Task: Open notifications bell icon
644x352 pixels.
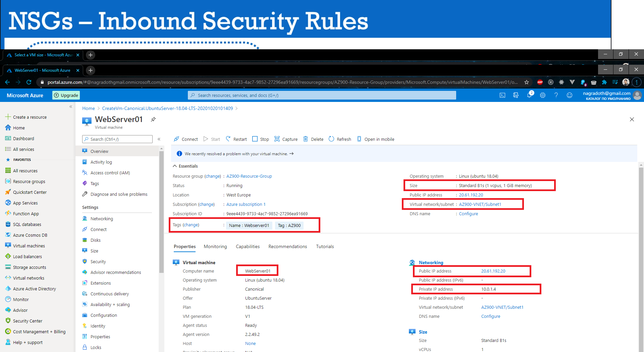Action: tap(529, 95)
